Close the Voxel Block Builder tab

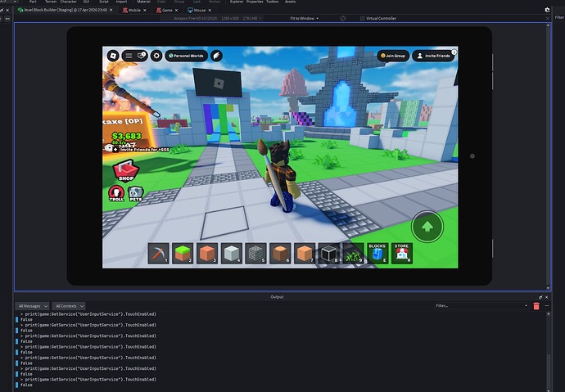pyautogui.click(x=111, y=10)
